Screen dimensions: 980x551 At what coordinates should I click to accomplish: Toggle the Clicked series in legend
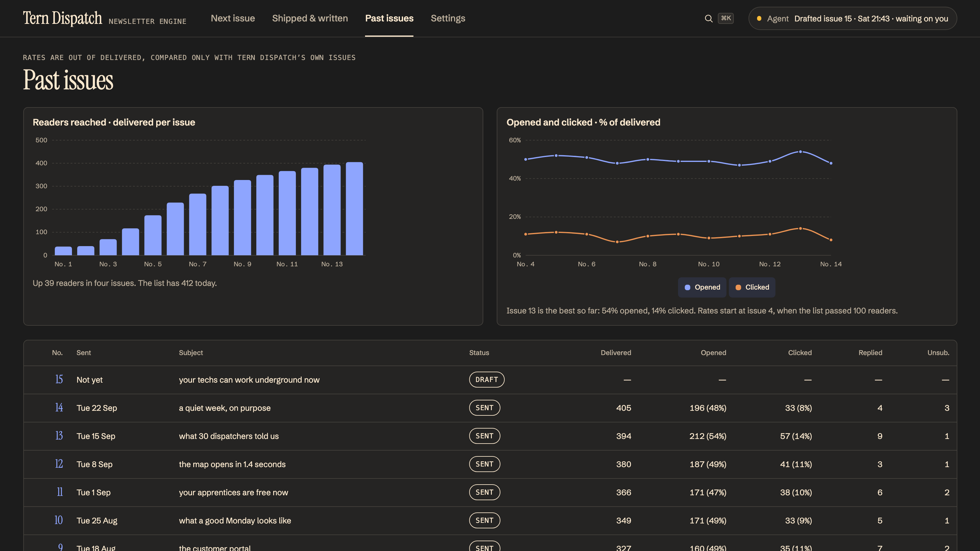pos(752,287)
